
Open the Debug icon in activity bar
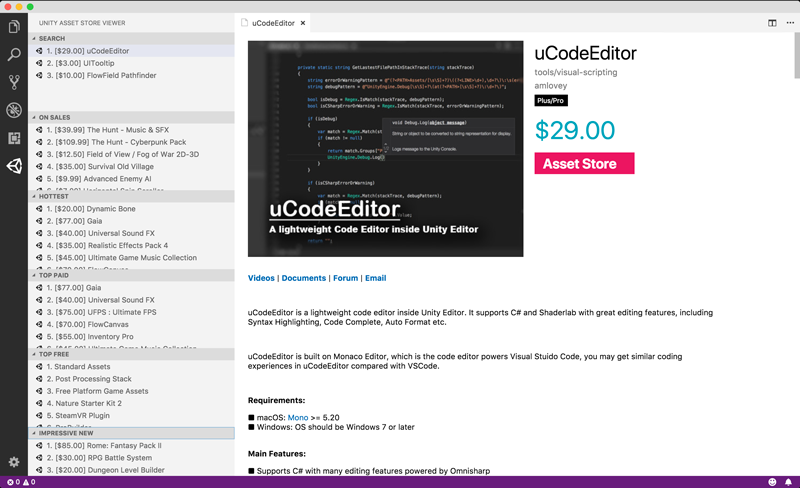click(x=14, y=110)
